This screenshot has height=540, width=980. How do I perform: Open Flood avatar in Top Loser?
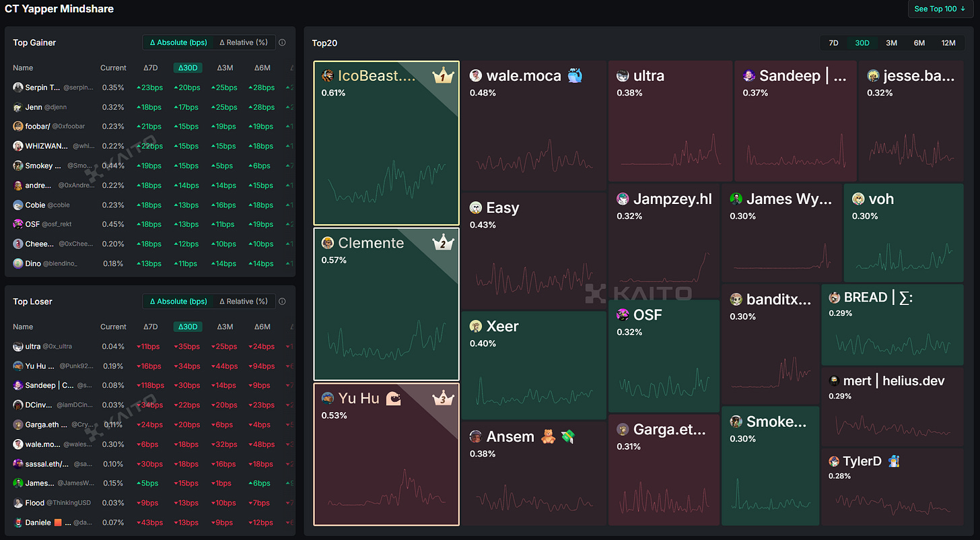pos(18,503)
